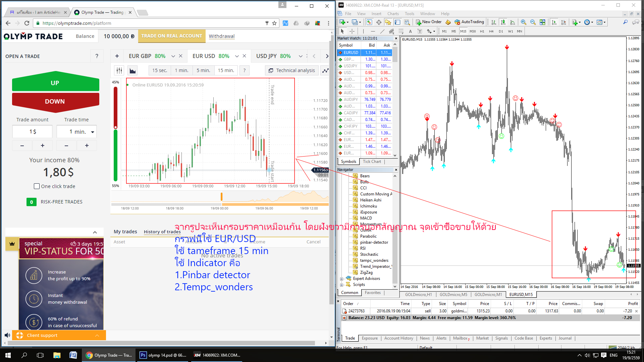
Task: Switch to candlestick chart type icon
Action: pyautogui.click(x=119, y=70)
